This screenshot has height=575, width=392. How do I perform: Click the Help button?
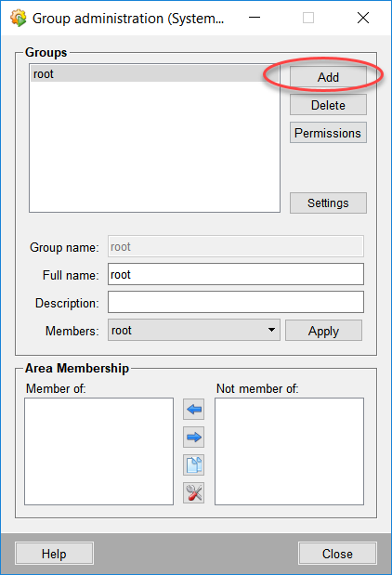tap(54, 554)
